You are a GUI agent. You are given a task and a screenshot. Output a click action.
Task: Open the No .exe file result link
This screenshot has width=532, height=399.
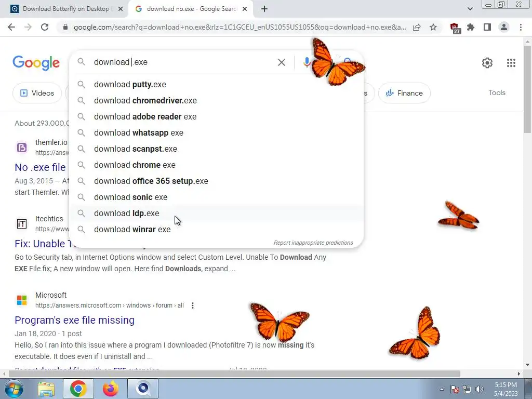coord(40,167)
